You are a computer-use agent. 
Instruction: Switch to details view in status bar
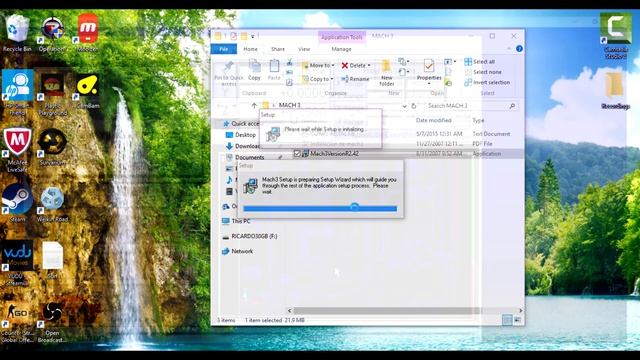[507, 320]
